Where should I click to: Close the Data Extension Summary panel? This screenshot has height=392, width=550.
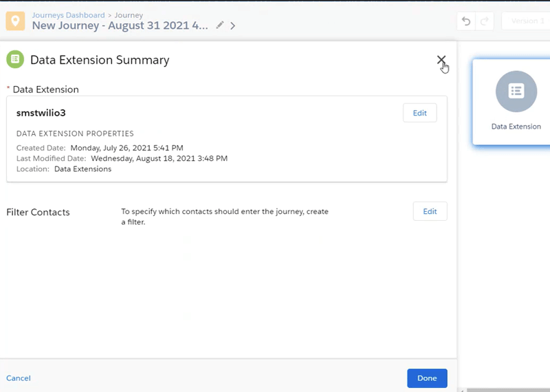pyautogui.click(x=441, y=61)
